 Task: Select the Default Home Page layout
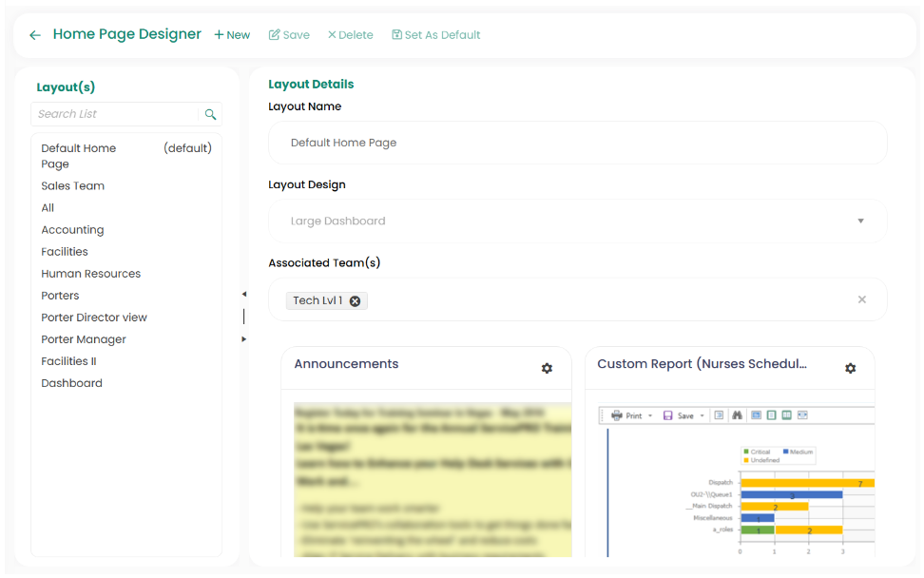(126, 156)
